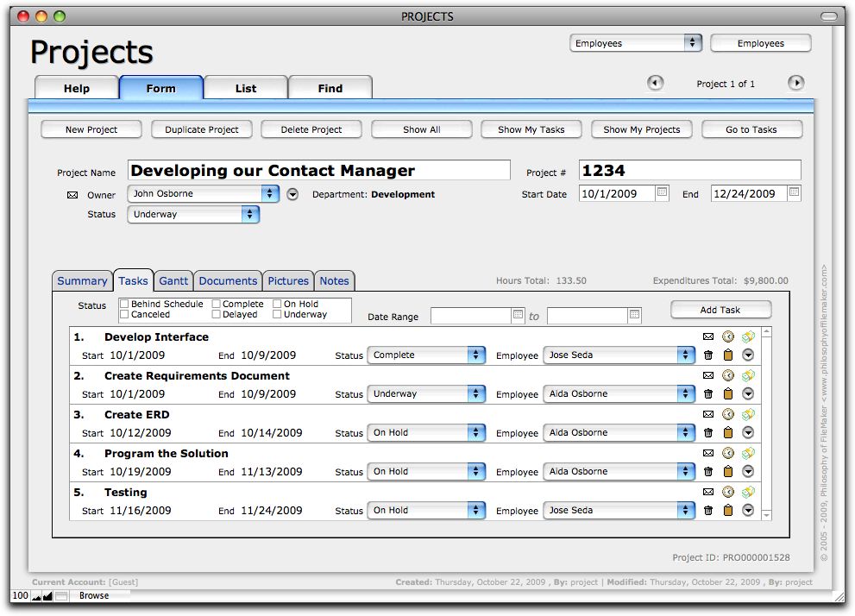The height and width of the screenshot is (616, 855).
Task: Trash the Create ERD task
Action: [x=707, y=432]
